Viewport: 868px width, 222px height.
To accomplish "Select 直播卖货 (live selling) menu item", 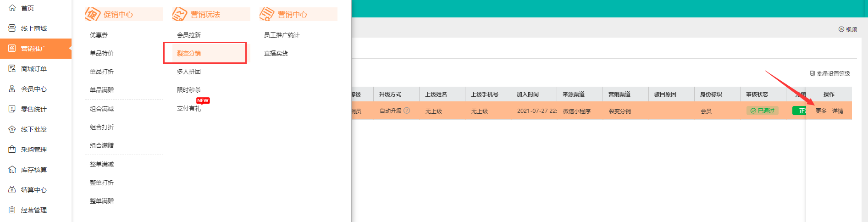I will point(276,53).
